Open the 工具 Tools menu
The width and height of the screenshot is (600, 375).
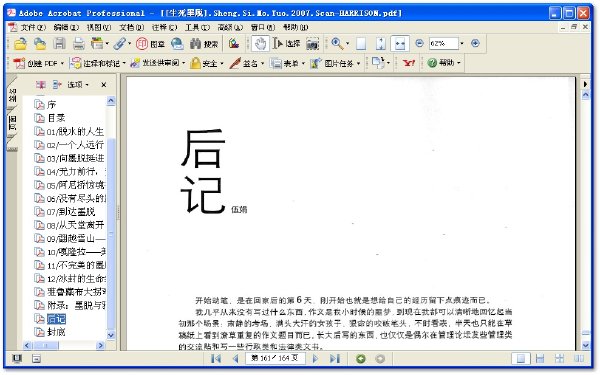point(198,28)
